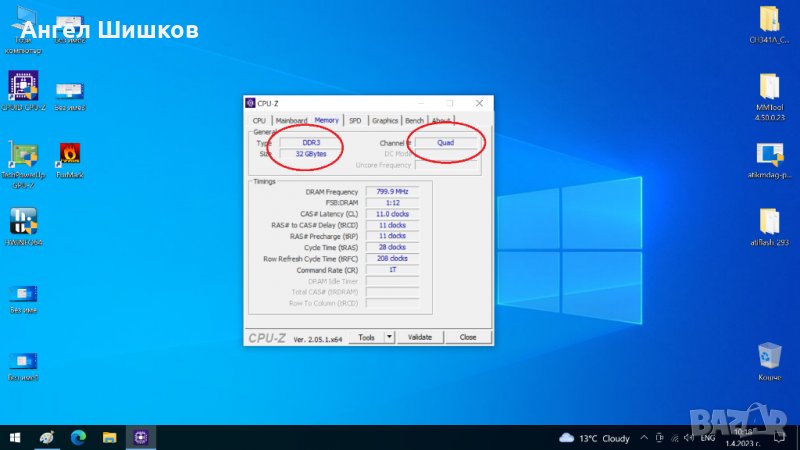Open HWiNFO64 desktop shortcut
This screenshot has height=450, width=800.
point(23,222)
